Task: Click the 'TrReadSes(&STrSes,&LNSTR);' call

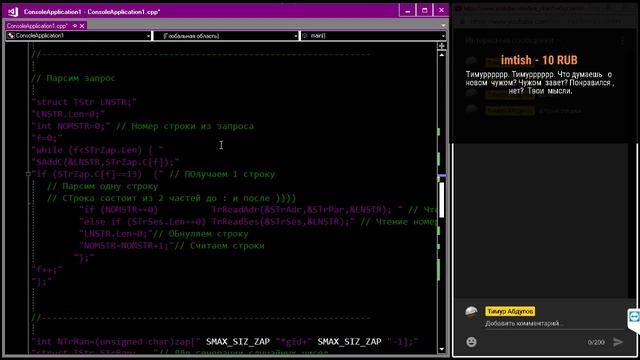Action: [x=281, y=222]
